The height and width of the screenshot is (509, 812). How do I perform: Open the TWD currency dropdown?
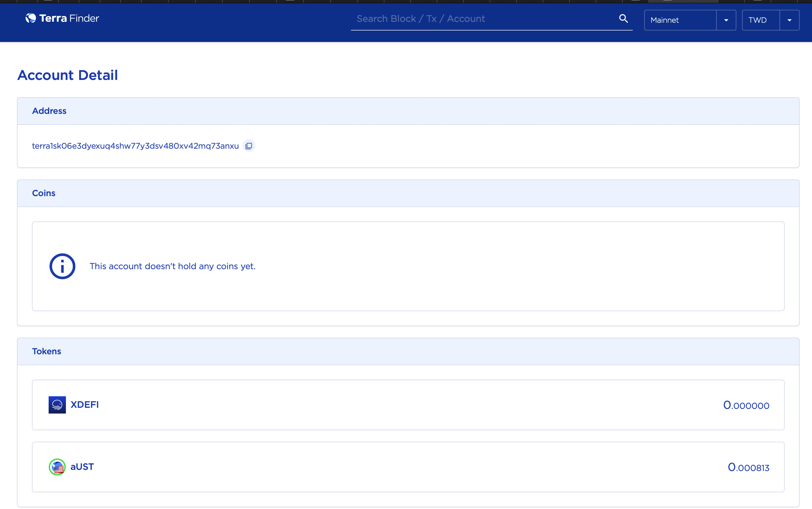[771, 20]
